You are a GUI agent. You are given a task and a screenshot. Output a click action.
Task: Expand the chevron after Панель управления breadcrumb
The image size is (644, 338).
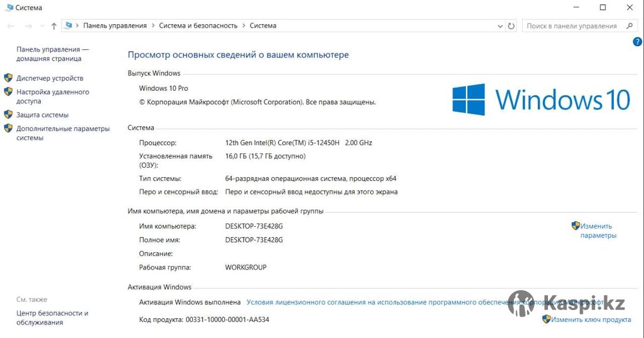153,25
